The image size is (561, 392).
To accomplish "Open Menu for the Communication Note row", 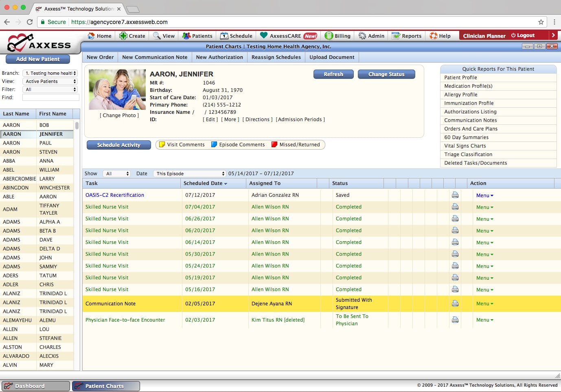I will tap(484, 304).
